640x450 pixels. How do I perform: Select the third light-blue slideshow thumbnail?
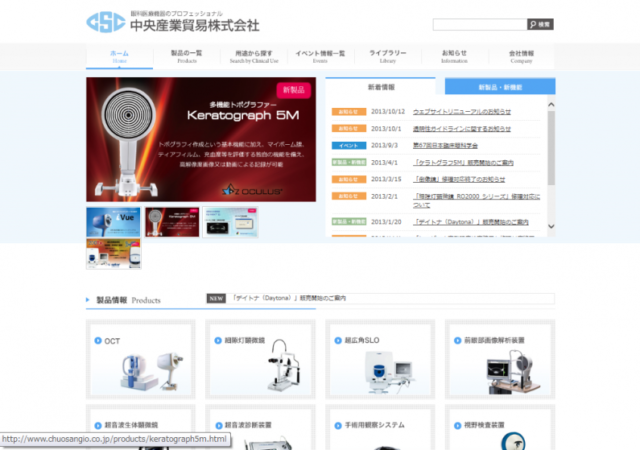point(230,222)
